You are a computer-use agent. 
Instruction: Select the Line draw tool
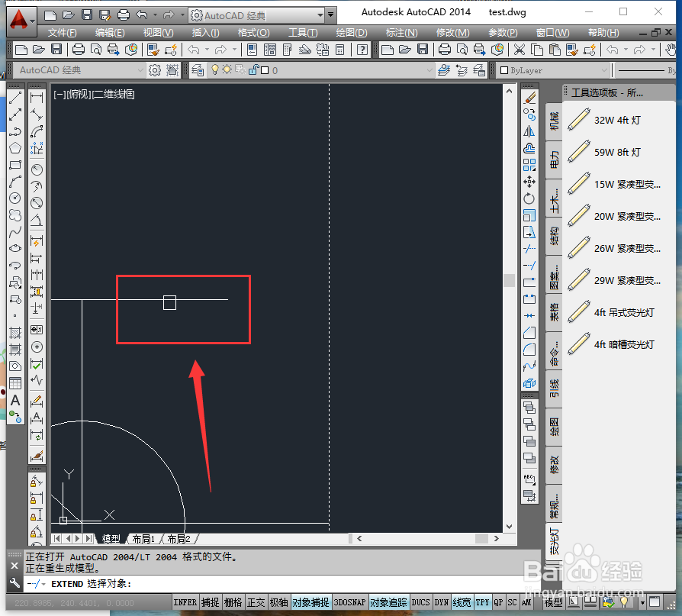[x=15, y=98]
